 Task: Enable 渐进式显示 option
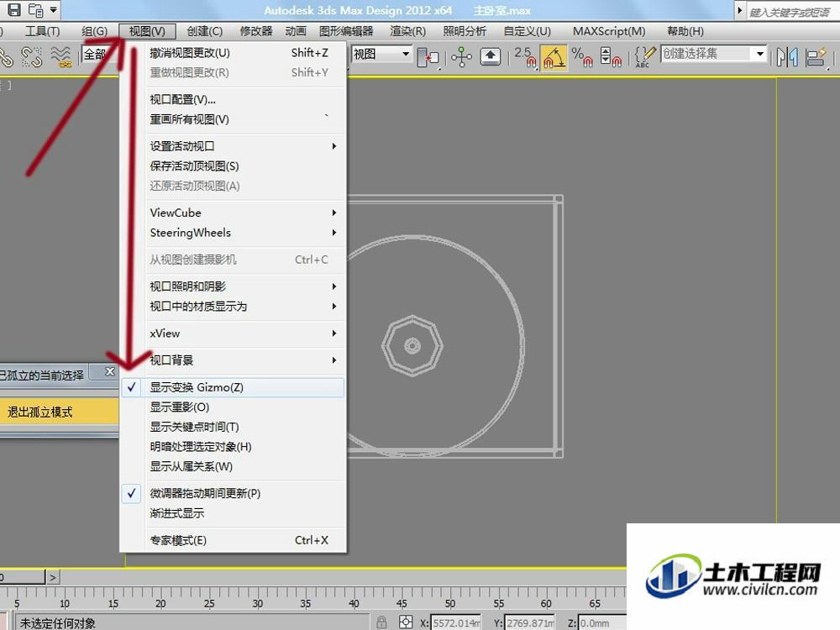point(233,513)
